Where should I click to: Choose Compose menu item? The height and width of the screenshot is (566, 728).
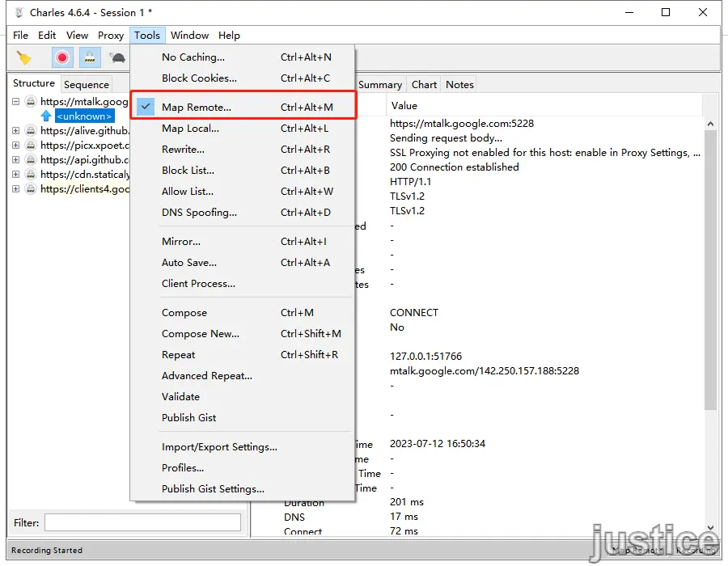tap(243, 313)
